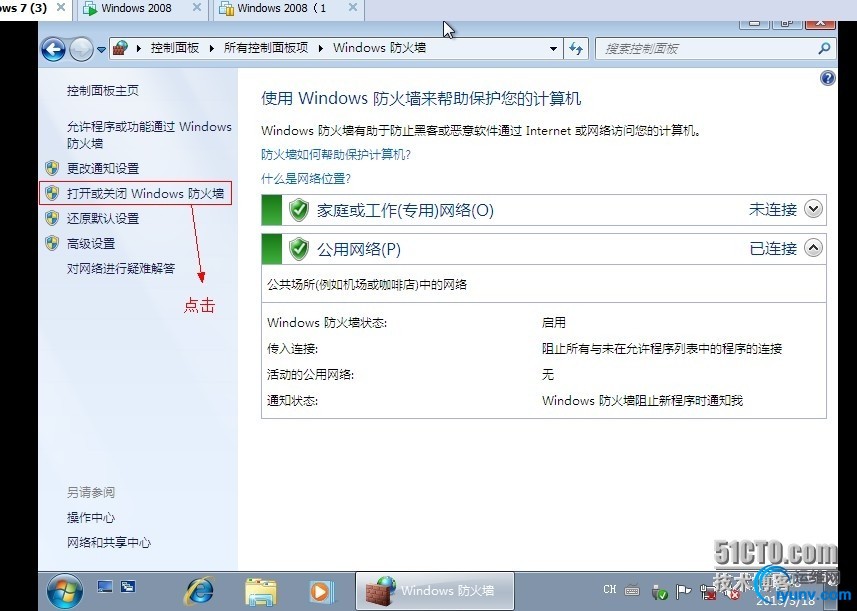Open 高级设置 link
This screenshot has height=611, width=857.
click(91, 244)
